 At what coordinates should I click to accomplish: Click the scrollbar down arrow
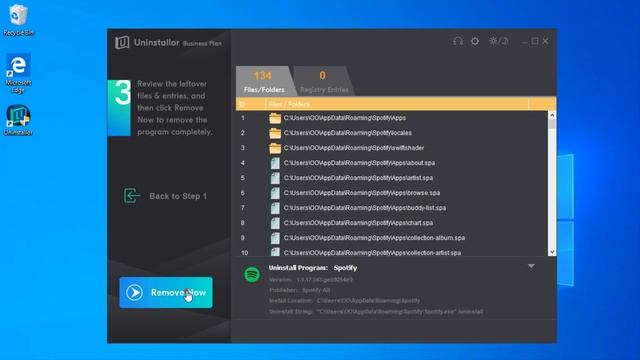(x=552, y=252)
